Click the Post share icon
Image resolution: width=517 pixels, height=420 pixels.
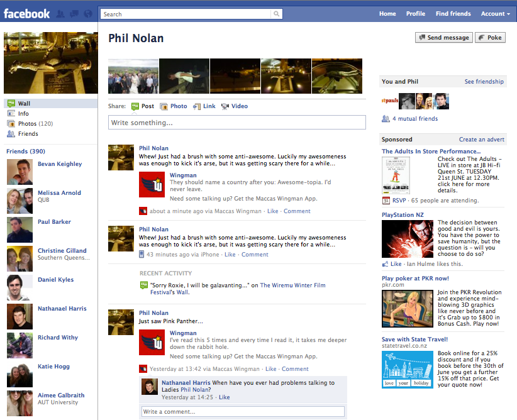pyautogui.click(x=135, y=106)
